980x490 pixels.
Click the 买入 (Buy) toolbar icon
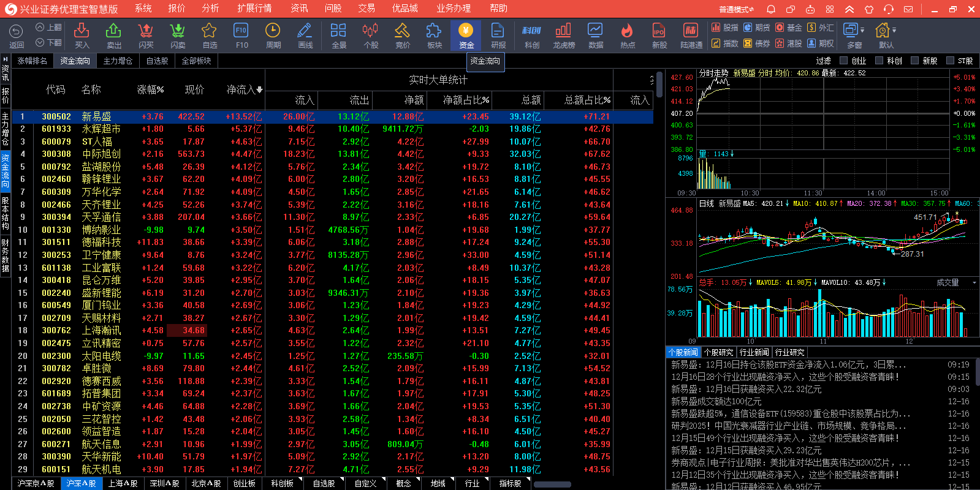82,35
